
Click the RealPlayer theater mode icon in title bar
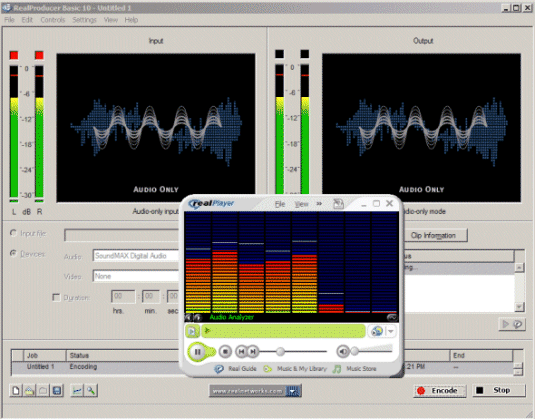click(338, 204)
